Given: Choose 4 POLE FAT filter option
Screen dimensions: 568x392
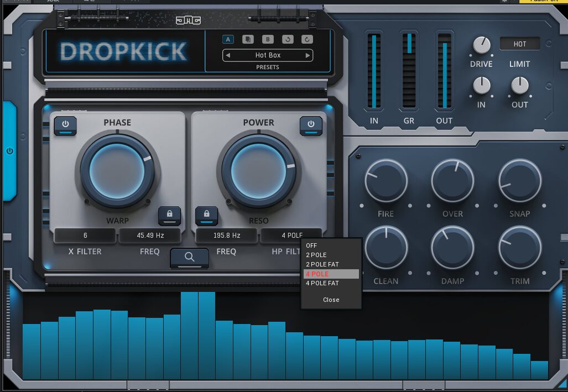Looking at the screenshot, I should coord(331,283).
